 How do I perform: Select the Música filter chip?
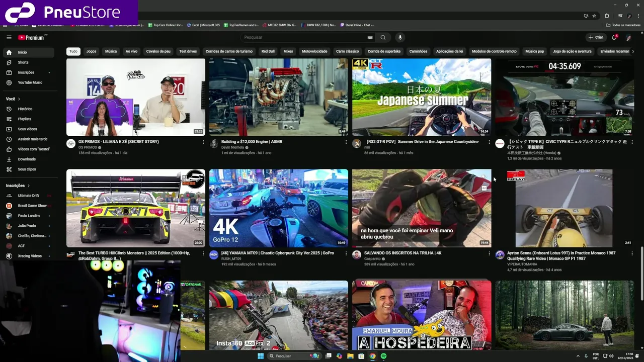[111, 51]
